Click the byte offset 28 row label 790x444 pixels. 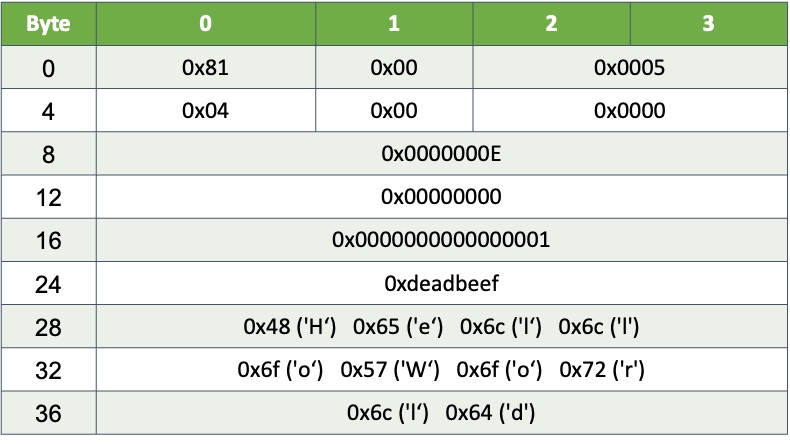click(x=48, y=327)
